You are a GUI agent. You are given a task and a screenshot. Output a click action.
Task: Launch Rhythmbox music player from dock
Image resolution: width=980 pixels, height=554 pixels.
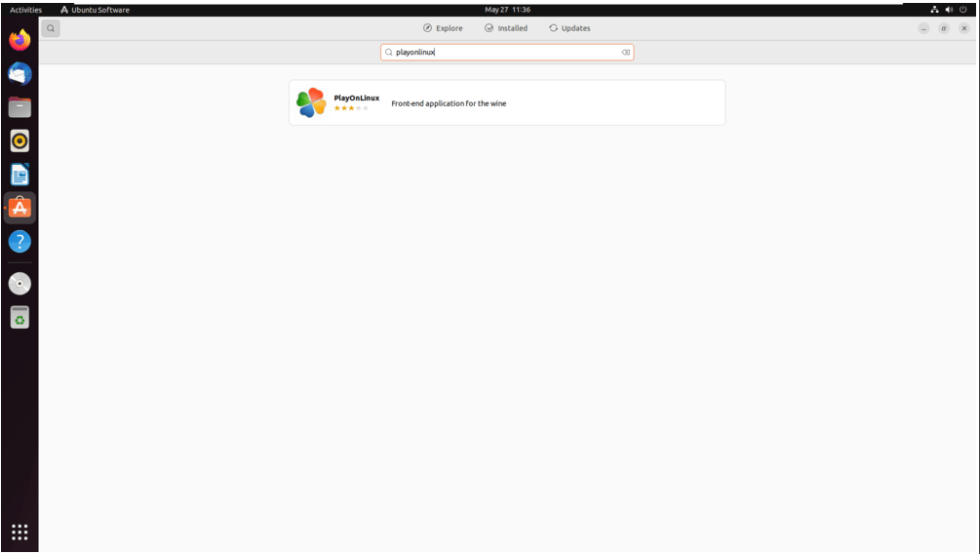[20, 140]
